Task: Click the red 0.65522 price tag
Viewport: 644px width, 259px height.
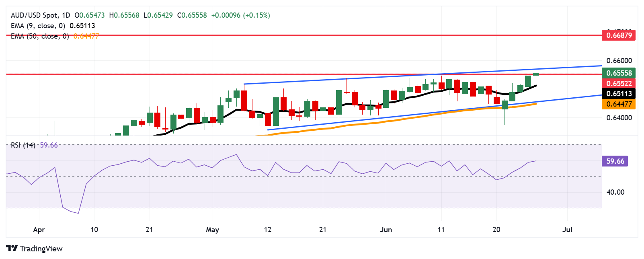Action: pos(619,84)
